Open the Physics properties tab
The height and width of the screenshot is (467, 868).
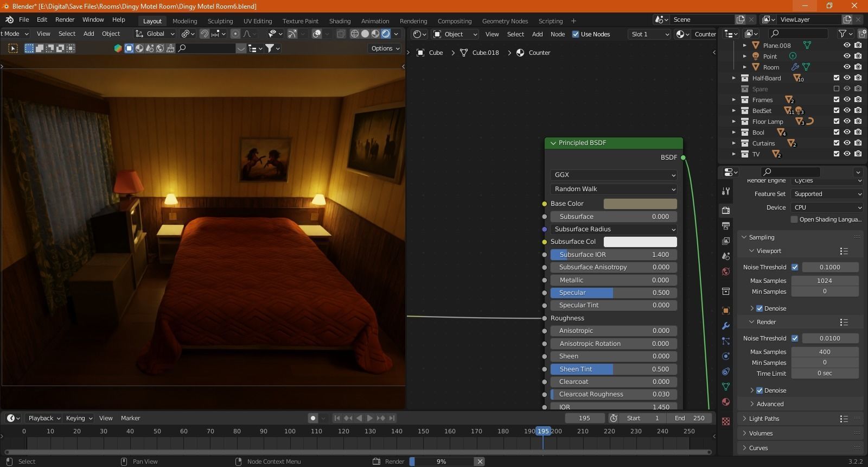pyautogui.click(x=726, y=356)
